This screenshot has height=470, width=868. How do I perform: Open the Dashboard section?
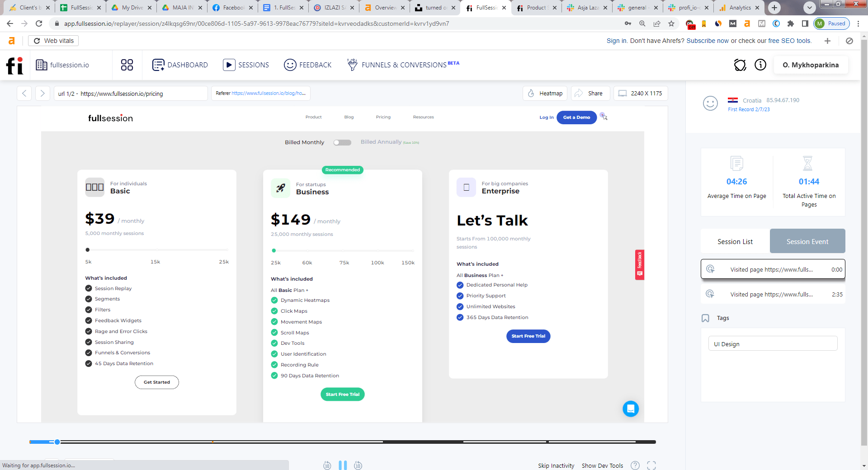[x=180, y=65]
